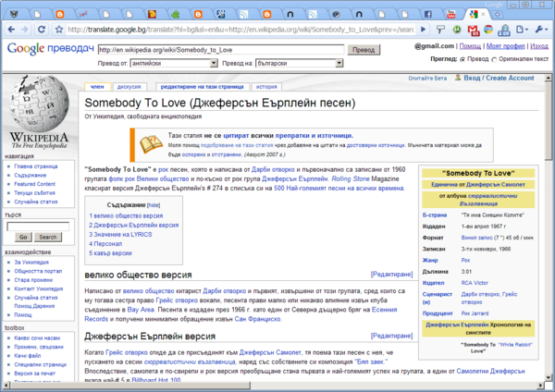
Task: Open the Превод от language dropdown
Action: [x=174, y=63]
